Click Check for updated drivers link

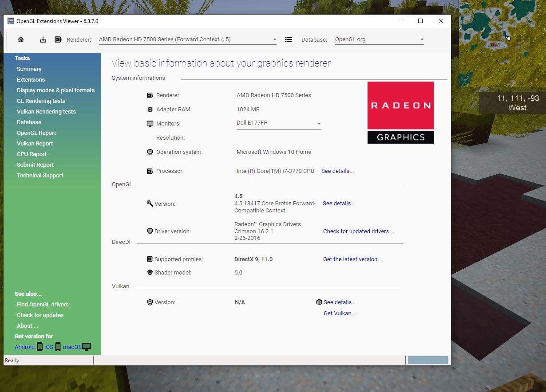pyautogui.click(x=358, y=231)
